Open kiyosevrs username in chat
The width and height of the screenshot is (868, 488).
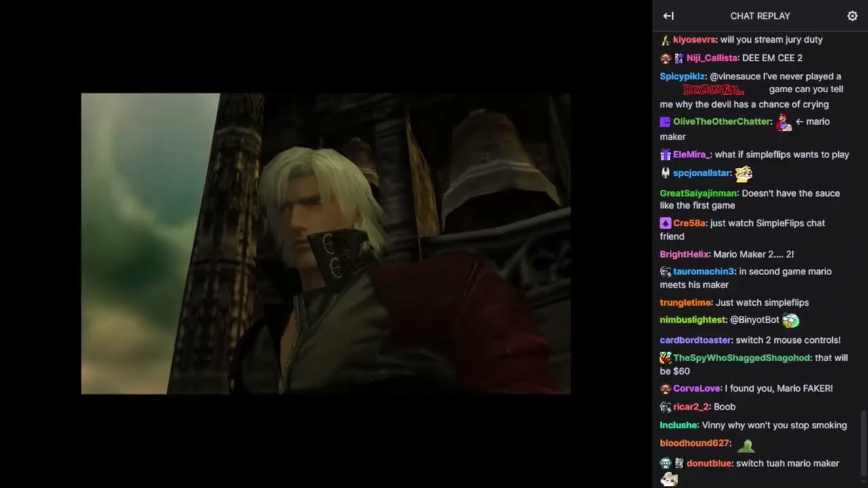point(694,40)
